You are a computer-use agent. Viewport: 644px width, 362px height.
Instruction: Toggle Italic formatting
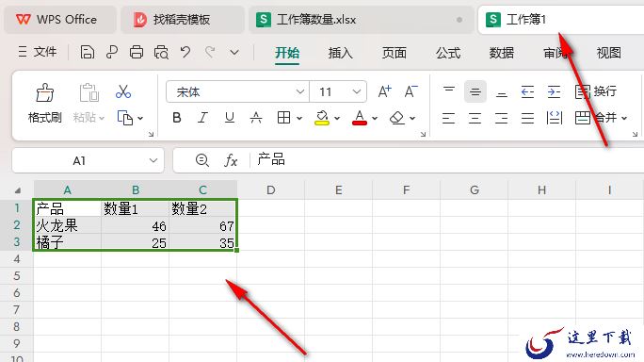[202, 118]
